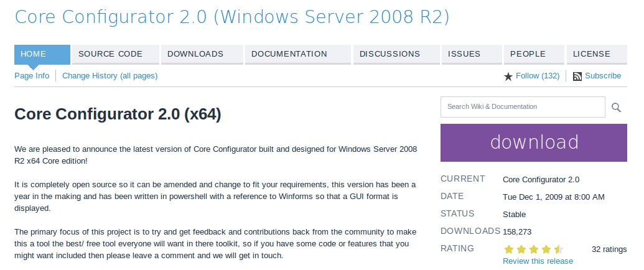This screenshot has height=270, width=644.
Task: View Change History (all pages)
Action: (x=110, y=76)
